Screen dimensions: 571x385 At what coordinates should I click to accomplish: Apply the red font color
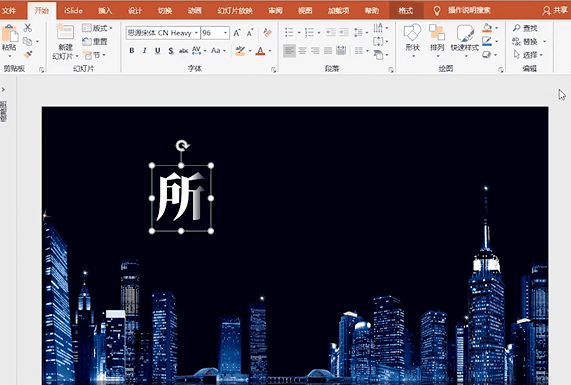(260, 51)
